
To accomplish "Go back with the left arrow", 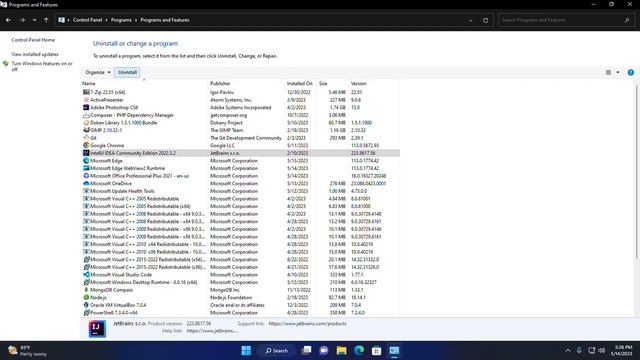I will click(9, 20).
